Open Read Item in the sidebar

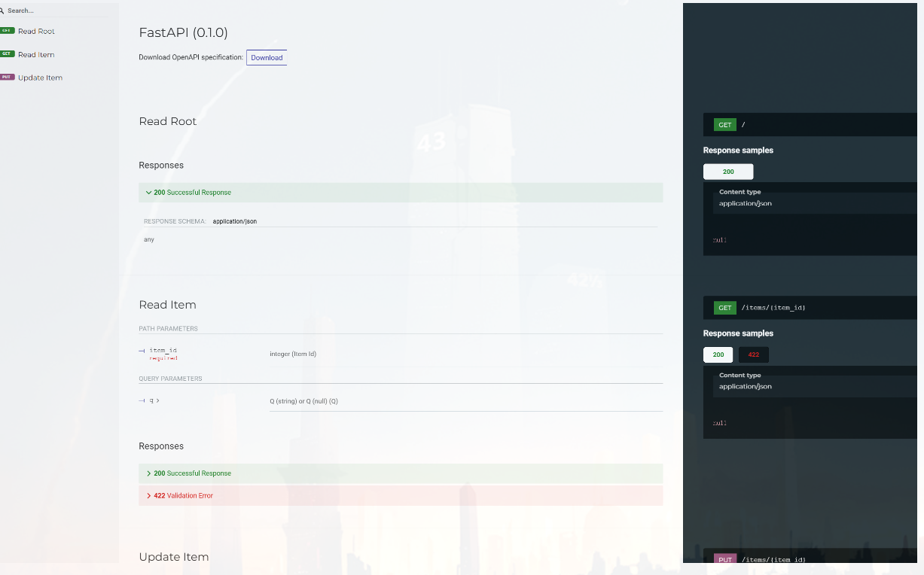pos(36,54)
